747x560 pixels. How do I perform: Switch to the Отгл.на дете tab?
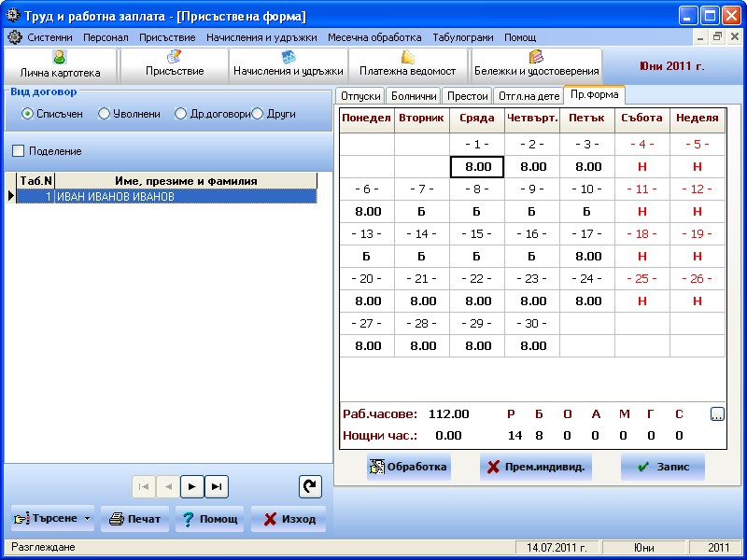pyautogui.click(x=529, y=96)
